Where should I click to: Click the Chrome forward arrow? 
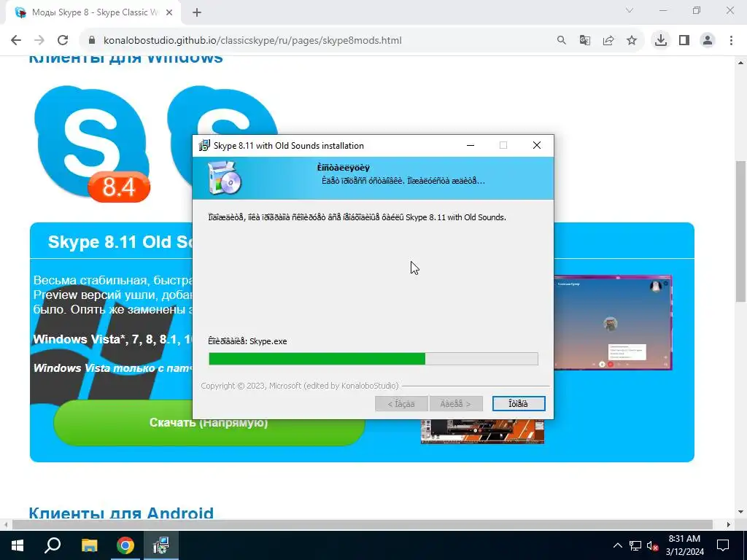click(x=39, y=41)
